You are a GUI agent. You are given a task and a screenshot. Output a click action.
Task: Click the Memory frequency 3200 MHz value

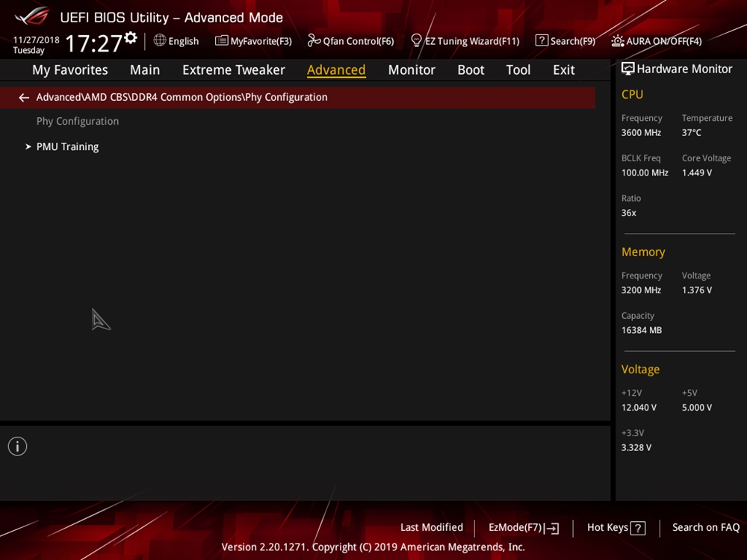coord(641,290)
